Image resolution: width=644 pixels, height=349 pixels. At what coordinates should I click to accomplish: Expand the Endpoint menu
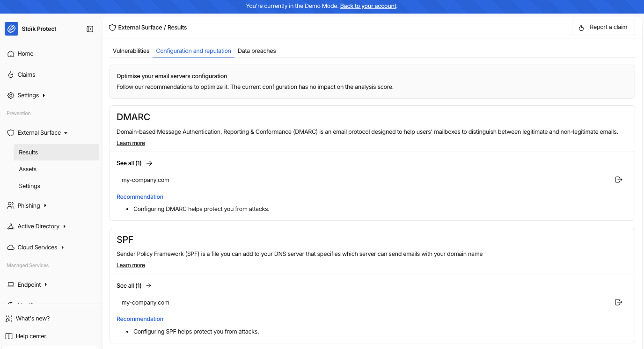tap(46, 285)
